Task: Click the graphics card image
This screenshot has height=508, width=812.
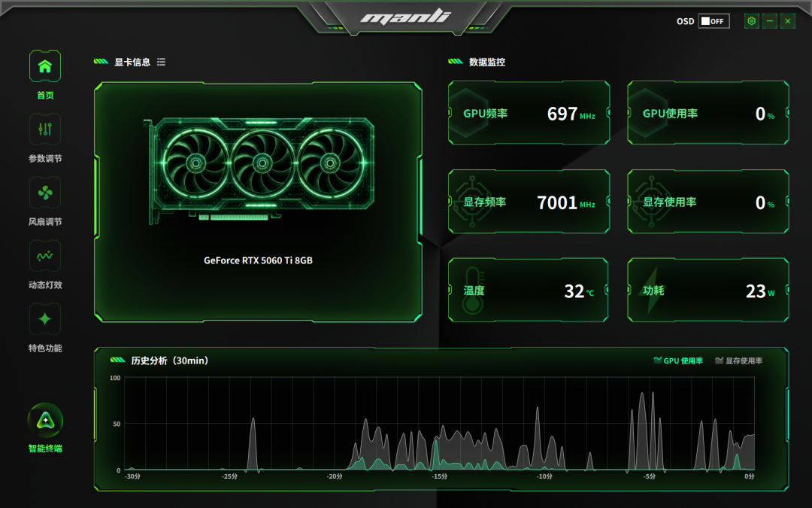Action: click(x=259, y=170)
